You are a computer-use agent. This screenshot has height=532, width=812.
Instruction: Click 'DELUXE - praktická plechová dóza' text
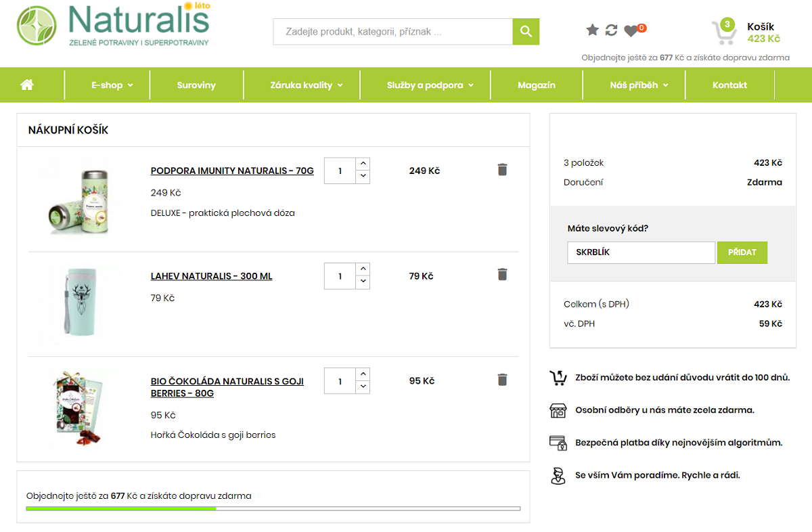click(x=223, y=213)
